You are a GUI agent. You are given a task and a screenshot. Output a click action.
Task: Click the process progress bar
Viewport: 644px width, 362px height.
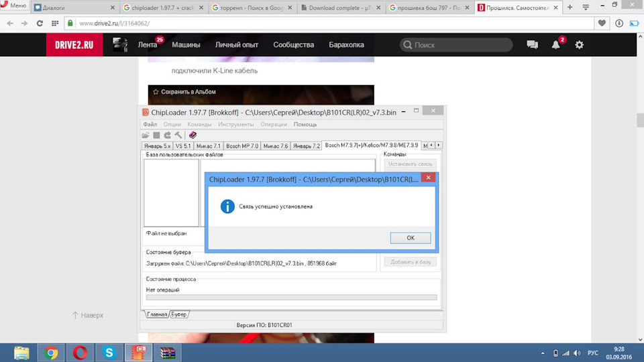291,297
